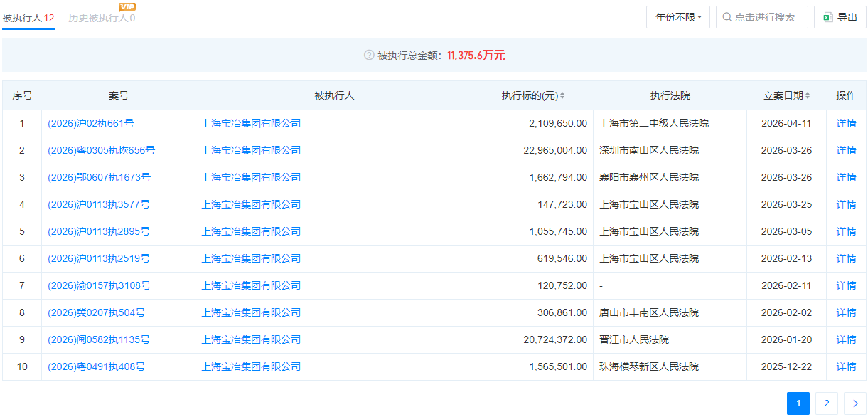Image resolution: width=868 pixels, height=417 pixels.
Task: Open case (2026)沪02执661号 link
Action: (91, 123)
